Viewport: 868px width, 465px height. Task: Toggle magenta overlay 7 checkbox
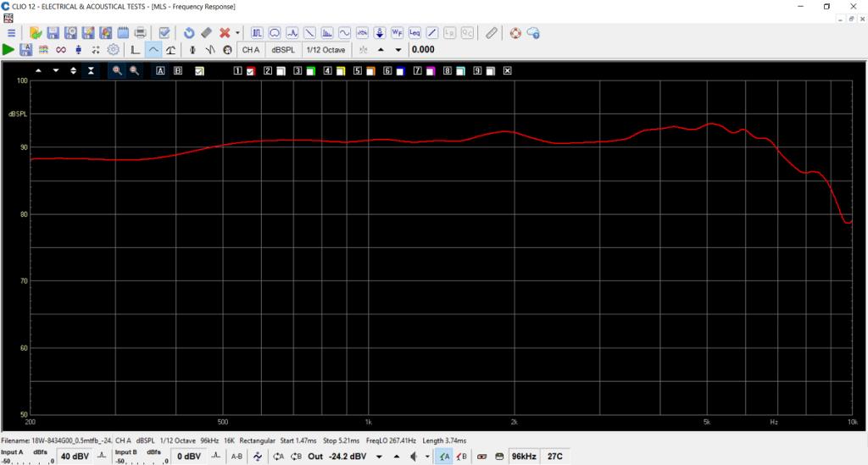coord(430,71)
